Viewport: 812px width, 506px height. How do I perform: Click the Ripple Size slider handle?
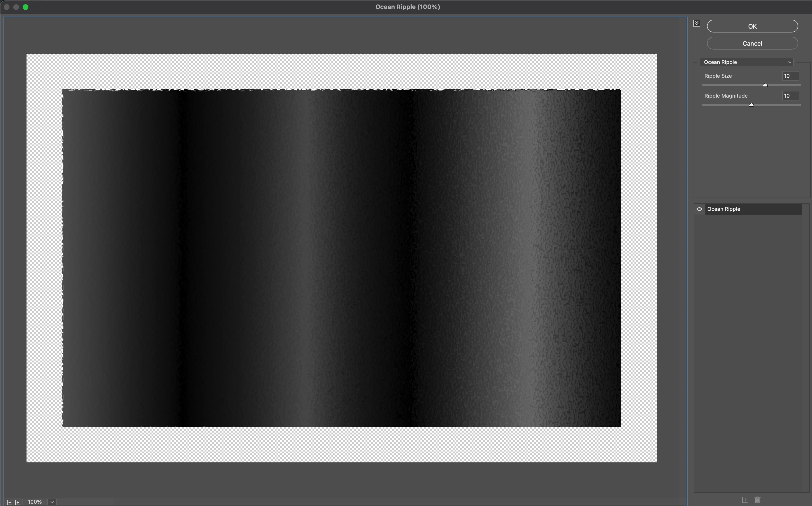tap(765, 85)
